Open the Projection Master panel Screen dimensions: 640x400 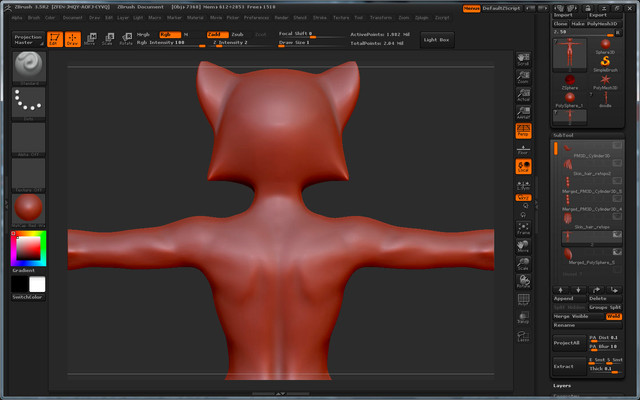click(28, 39)
